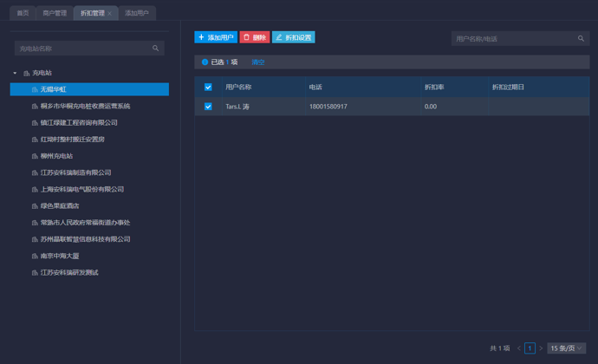Open 常熟市人民政府常福街道办事处 node

(x=86, y=223)
